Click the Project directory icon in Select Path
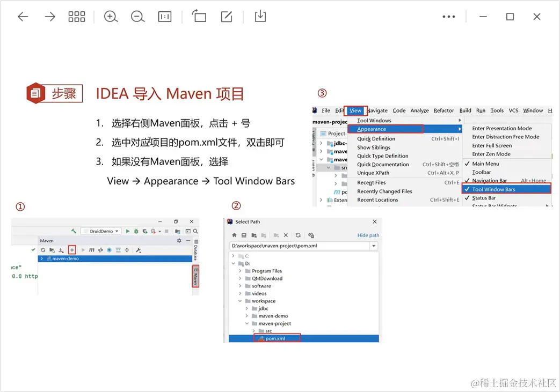This screenshot has height=392, width=560. point(254,235)
